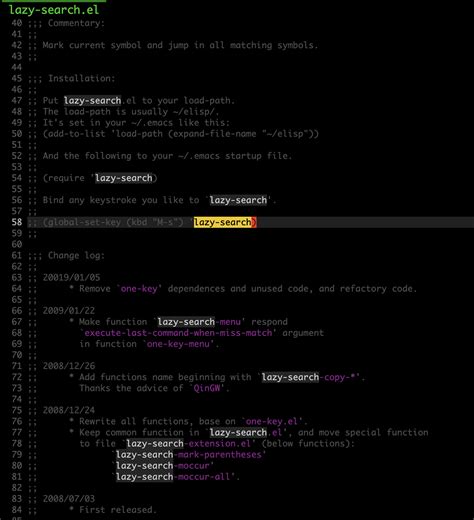Click 'lazy-search-moccur-all' on line 81

point(173,477)
